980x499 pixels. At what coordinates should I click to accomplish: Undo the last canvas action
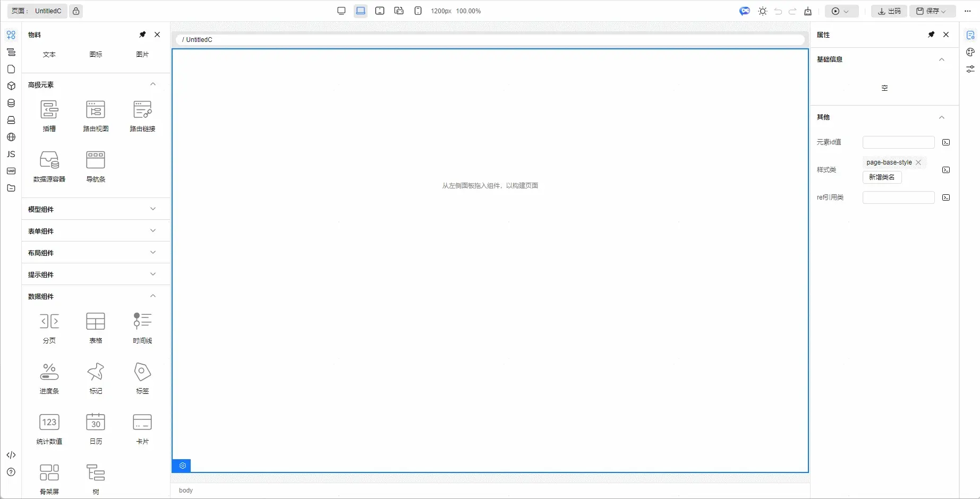(778, 11)
